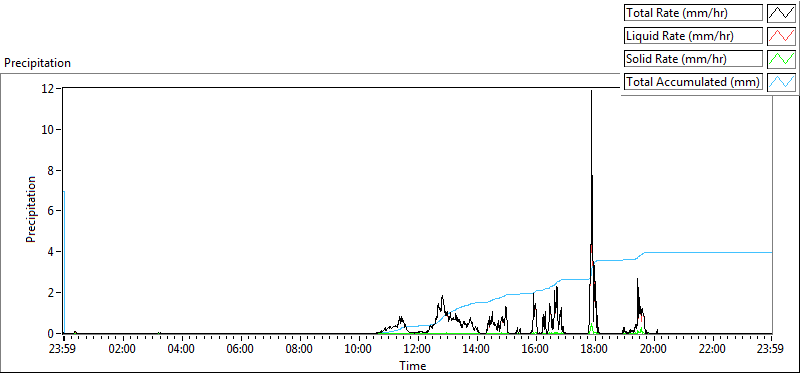
Task: Click the accumulated line plateau after 20:00
Action: (x=709, y=253)
